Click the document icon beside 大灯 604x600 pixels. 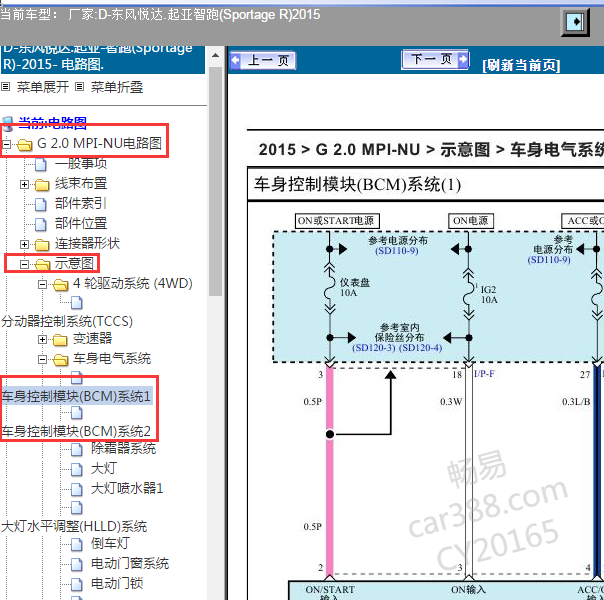click(77, 469)
